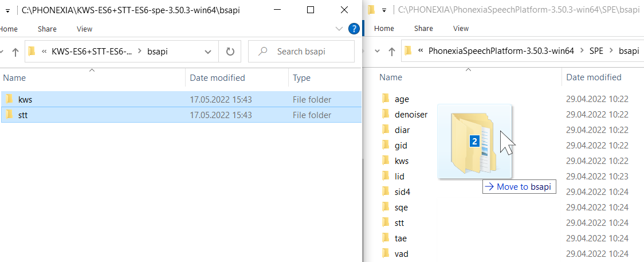Open the Home tab in right window
The image size is (644, 262).
click(x=384, y=28)
